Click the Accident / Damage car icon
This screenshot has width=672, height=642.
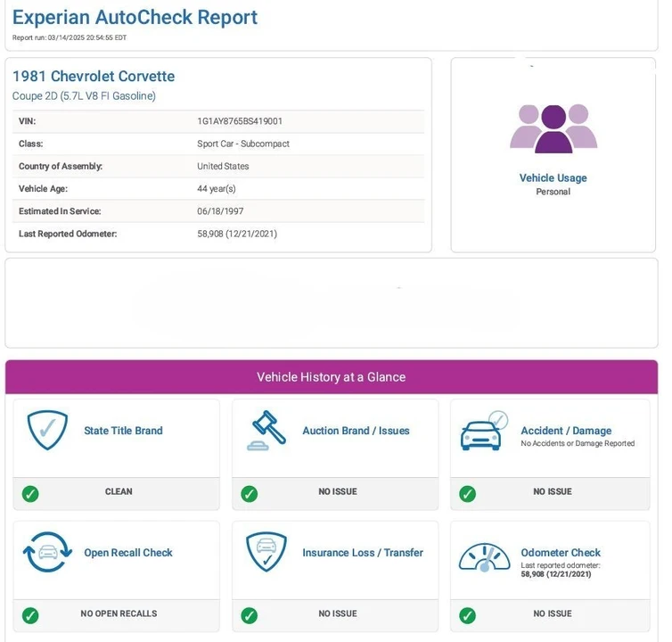pyautogui.click(x=484, y=431)
